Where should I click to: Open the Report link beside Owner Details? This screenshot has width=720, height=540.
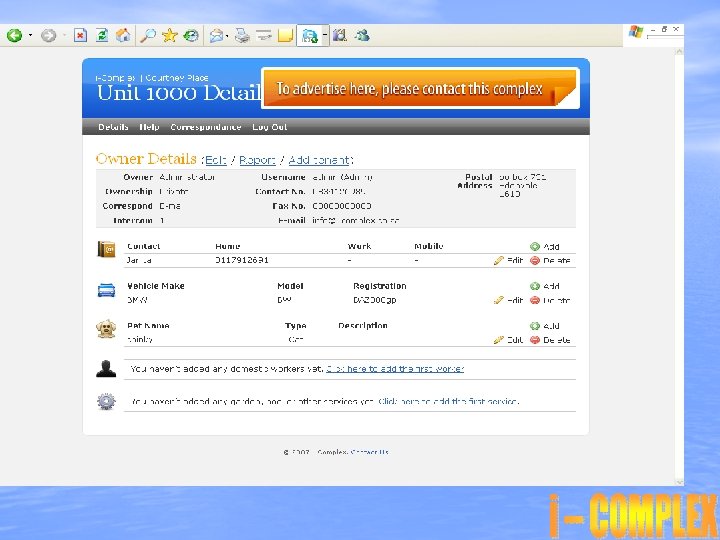(x=257, y=160)
